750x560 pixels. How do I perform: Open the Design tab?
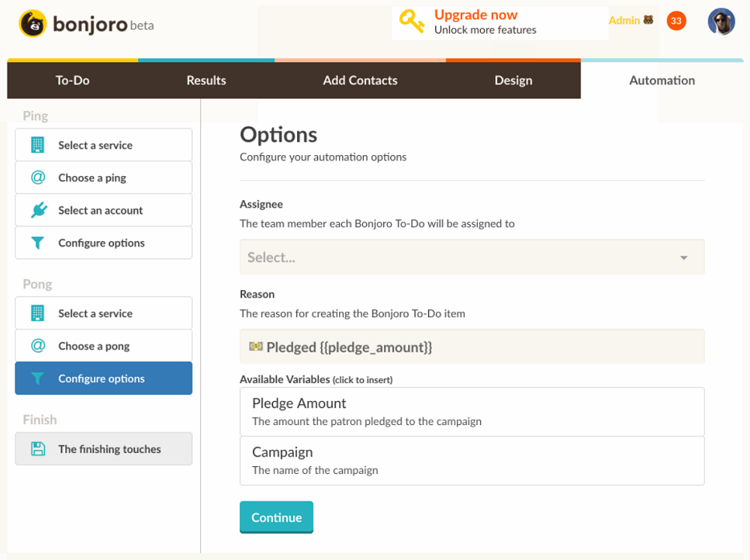click(x=513, y=80)
